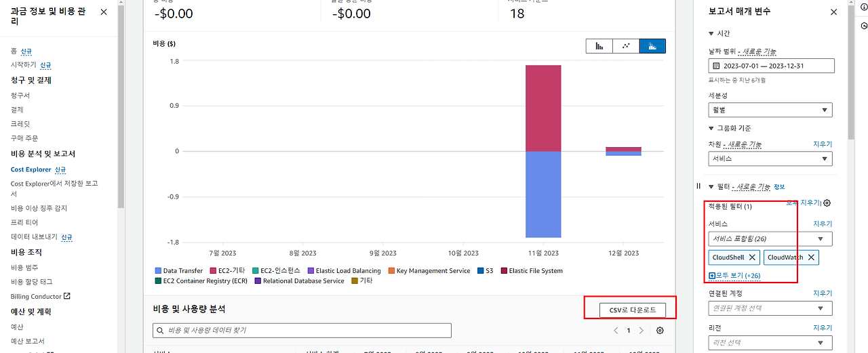
Task: Remove the CloudWatch filter chip
Action: point(810,257)
